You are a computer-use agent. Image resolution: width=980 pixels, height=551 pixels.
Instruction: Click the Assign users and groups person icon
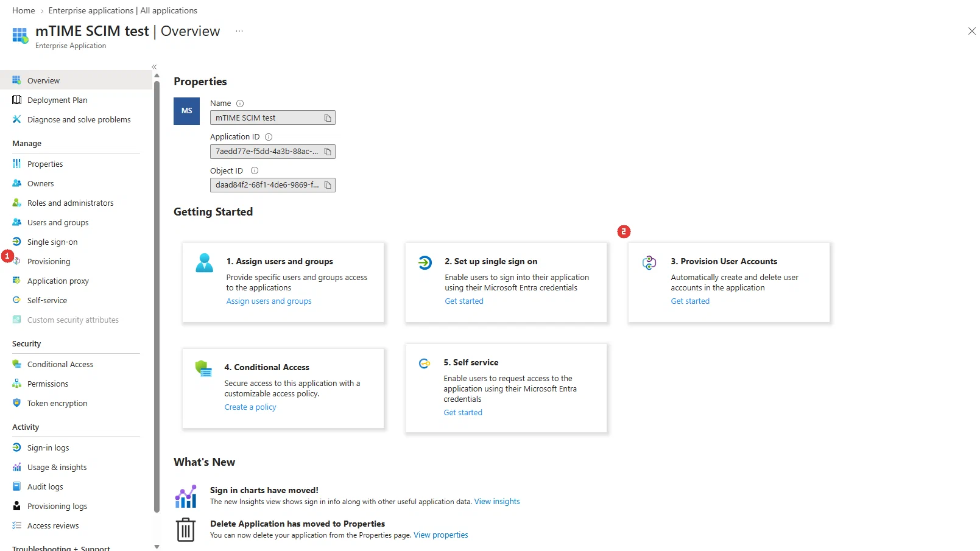coord(205,262)
